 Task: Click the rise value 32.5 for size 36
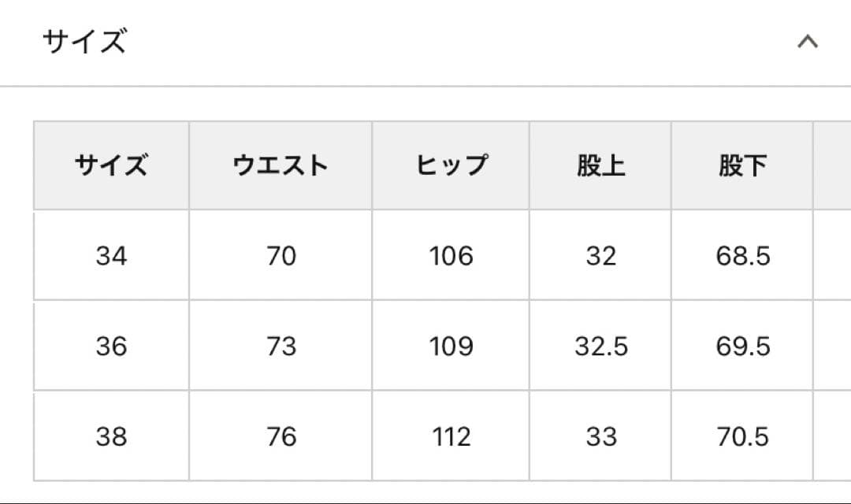coord(602,345)
